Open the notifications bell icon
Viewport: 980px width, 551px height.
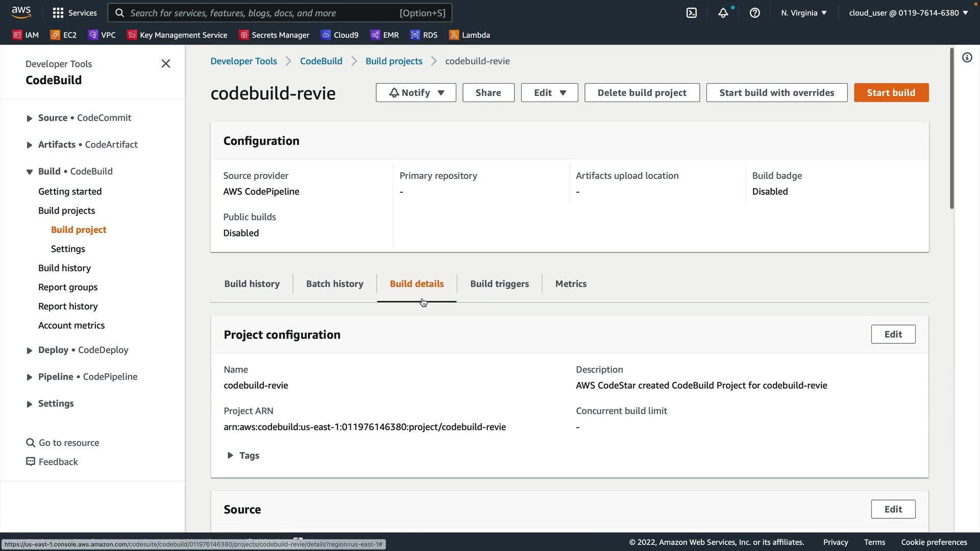[723, 13]
